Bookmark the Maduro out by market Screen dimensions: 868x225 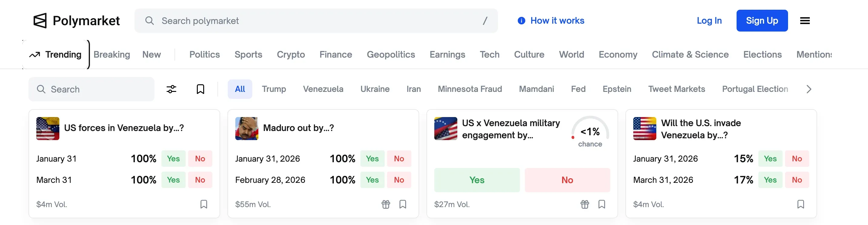pos(402,204)
